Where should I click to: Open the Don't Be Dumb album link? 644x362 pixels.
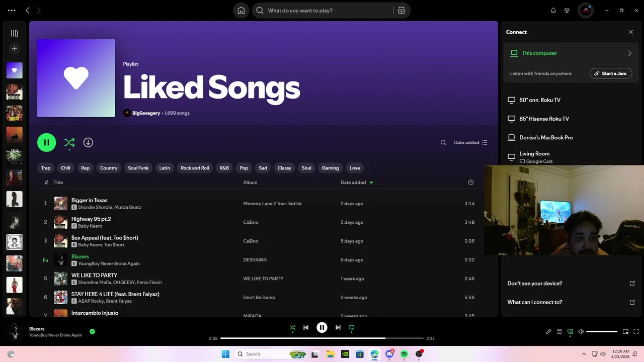[x=259, y=297]
